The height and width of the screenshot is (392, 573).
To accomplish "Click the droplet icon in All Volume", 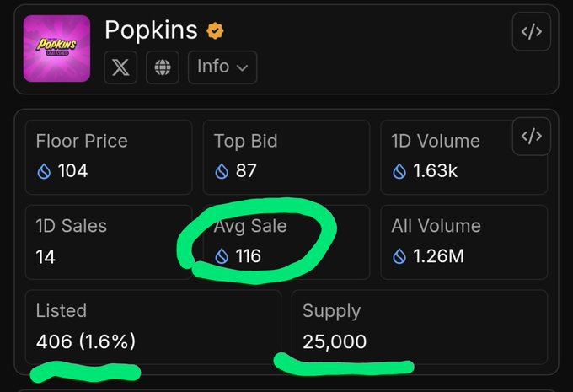I will pos(399,256).
